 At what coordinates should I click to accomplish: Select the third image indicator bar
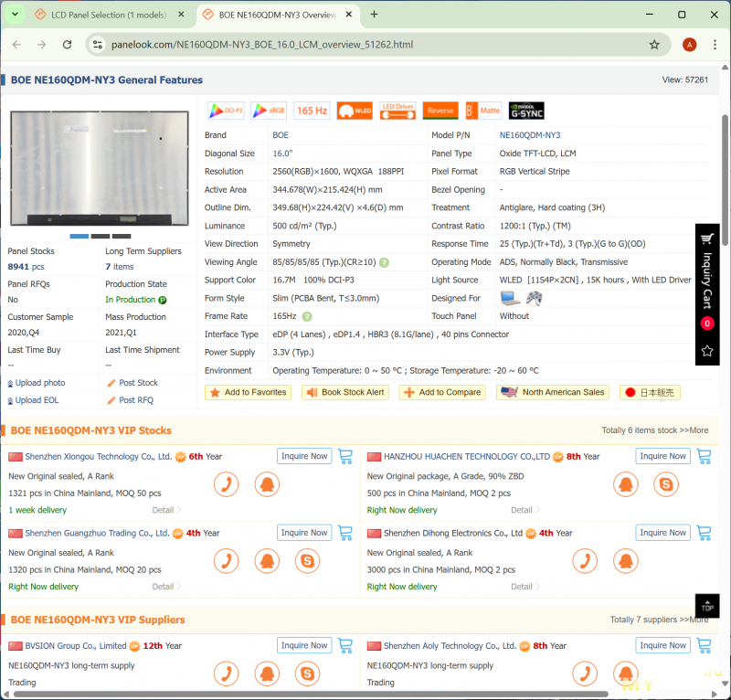point(122,237)
